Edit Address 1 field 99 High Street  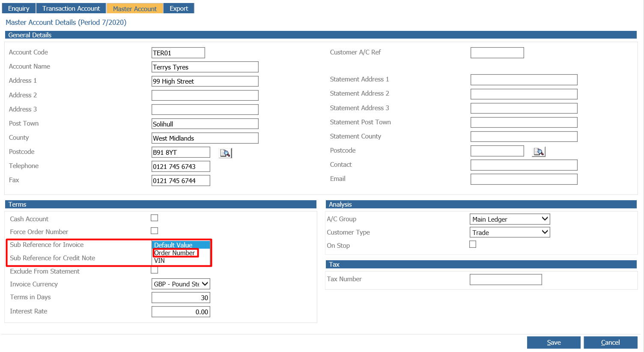tap(205, 81)
